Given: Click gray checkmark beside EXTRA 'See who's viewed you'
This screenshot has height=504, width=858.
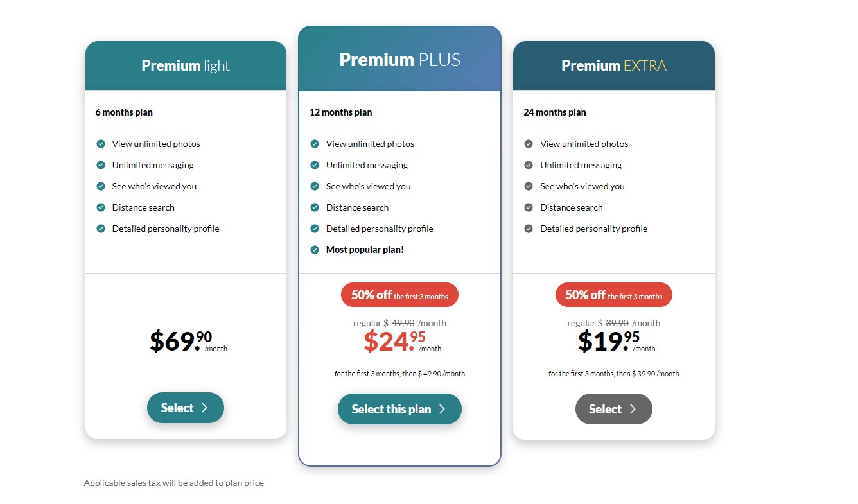Looking at the screenshot, I should click(529, 186).
